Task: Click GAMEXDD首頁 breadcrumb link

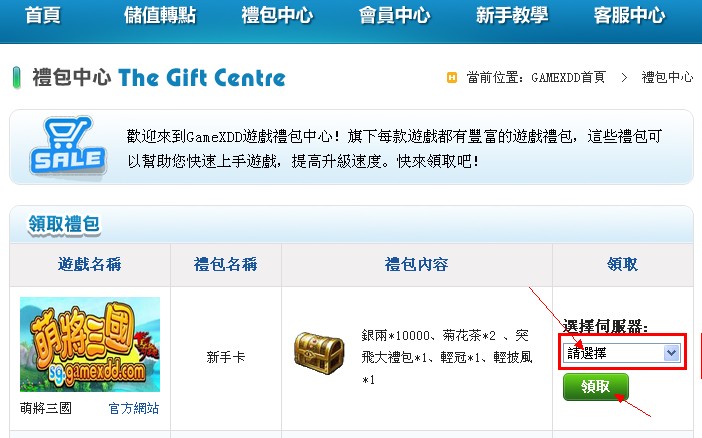Action: tap(568, 77)
